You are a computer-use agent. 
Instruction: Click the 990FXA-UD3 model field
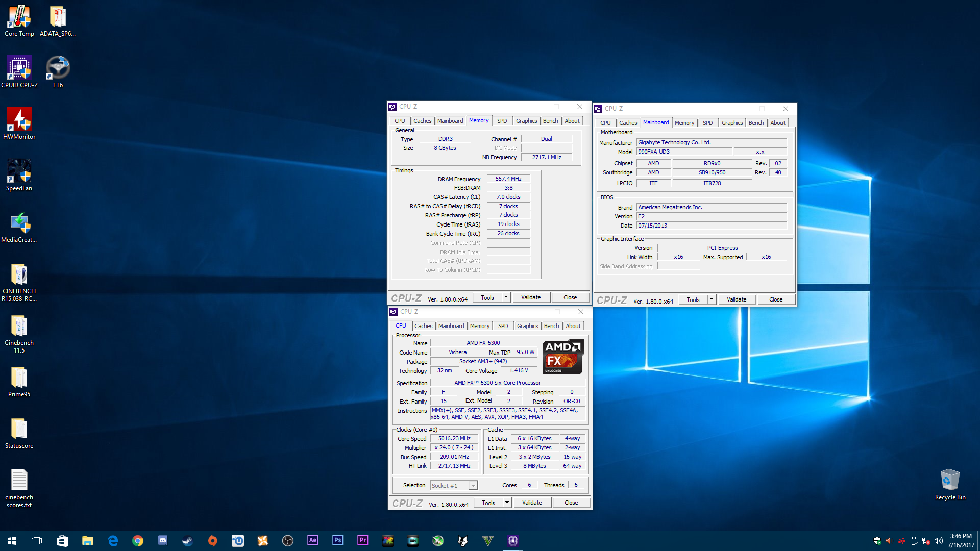[684, 152]
